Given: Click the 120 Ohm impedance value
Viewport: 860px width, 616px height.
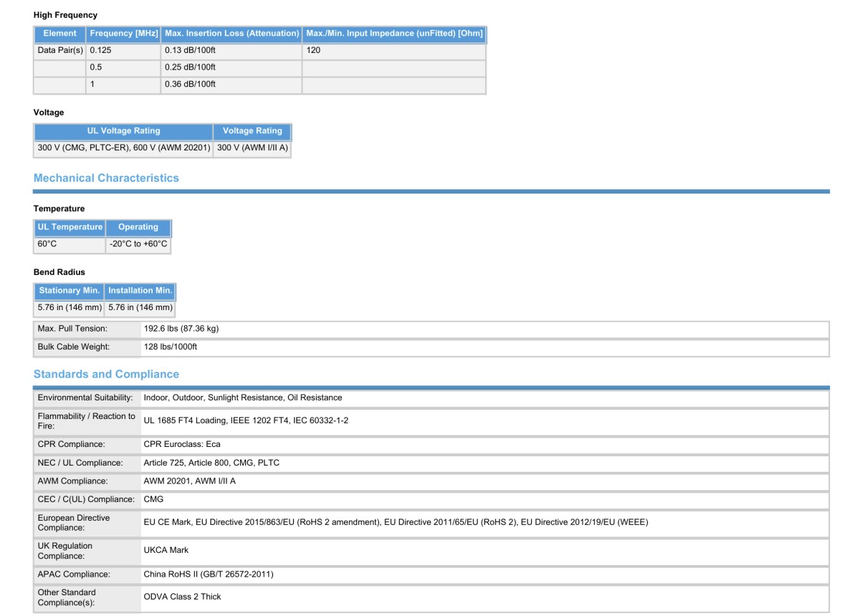Looking at the screenshot, I should coord(314,50).
